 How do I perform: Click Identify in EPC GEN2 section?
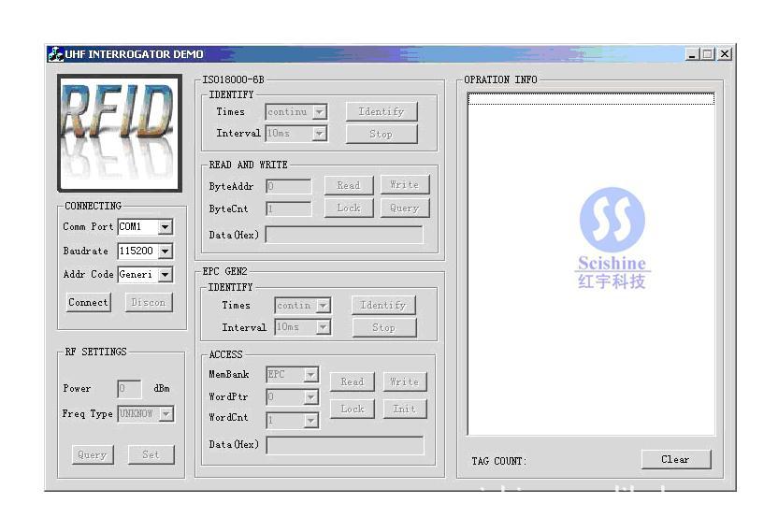tap(383, 305)
